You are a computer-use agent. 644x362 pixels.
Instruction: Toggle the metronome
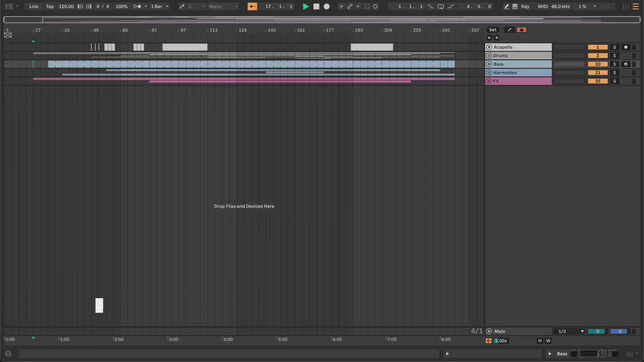coord(137,7)
